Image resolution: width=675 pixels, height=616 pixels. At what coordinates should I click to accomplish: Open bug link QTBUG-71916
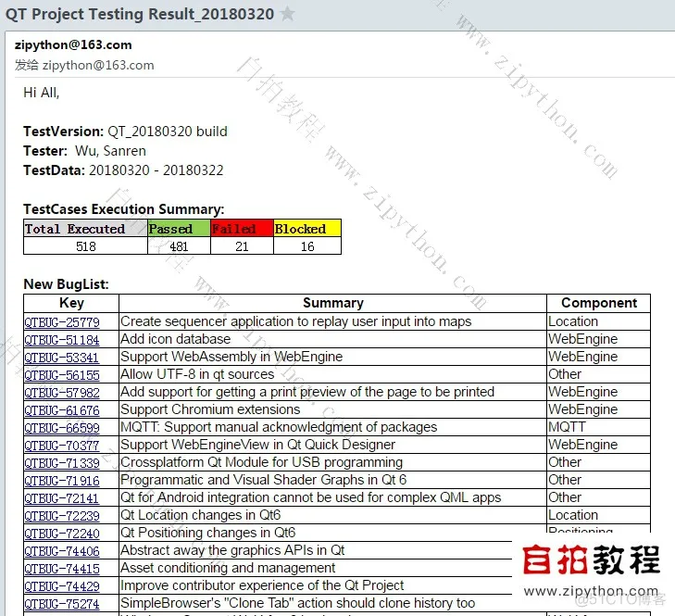[62, 481]
